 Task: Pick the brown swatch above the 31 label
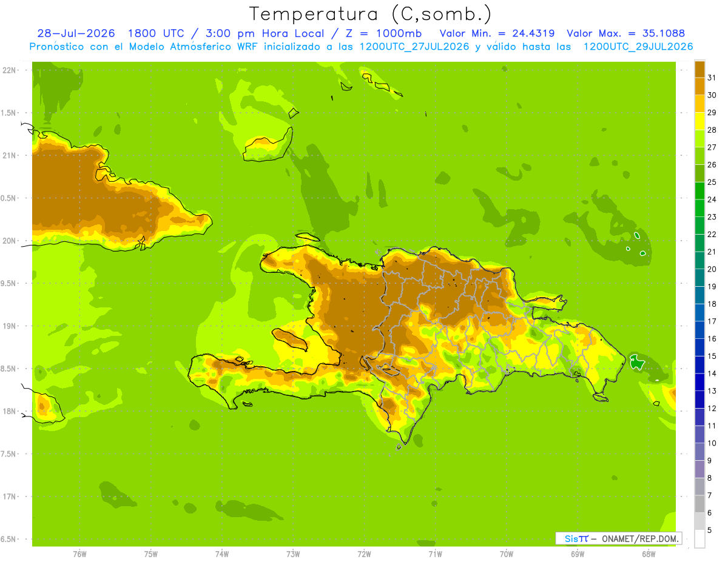pyautogui.click(x=699, y=69)
